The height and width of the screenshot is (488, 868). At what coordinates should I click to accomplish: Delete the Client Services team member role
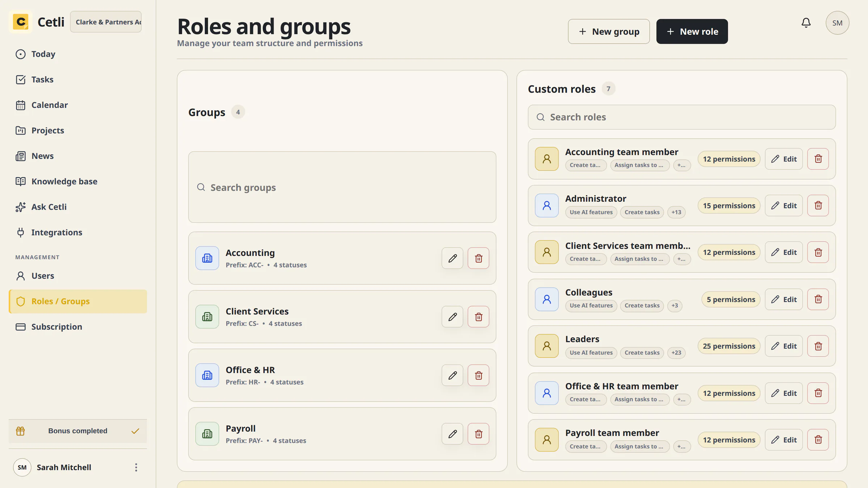click(818, 252)
